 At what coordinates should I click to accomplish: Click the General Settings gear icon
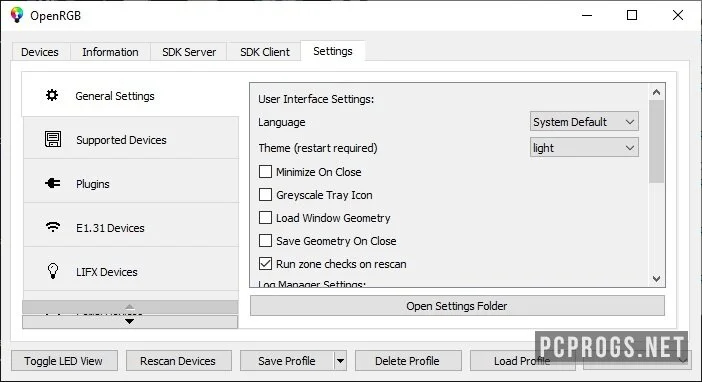(x=52, y=95)
